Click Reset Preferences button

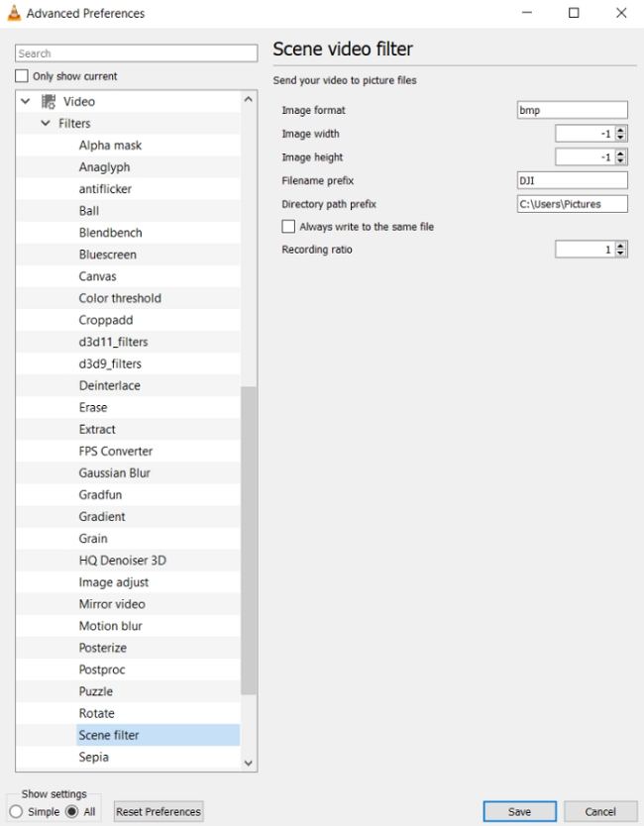point(159,811)
